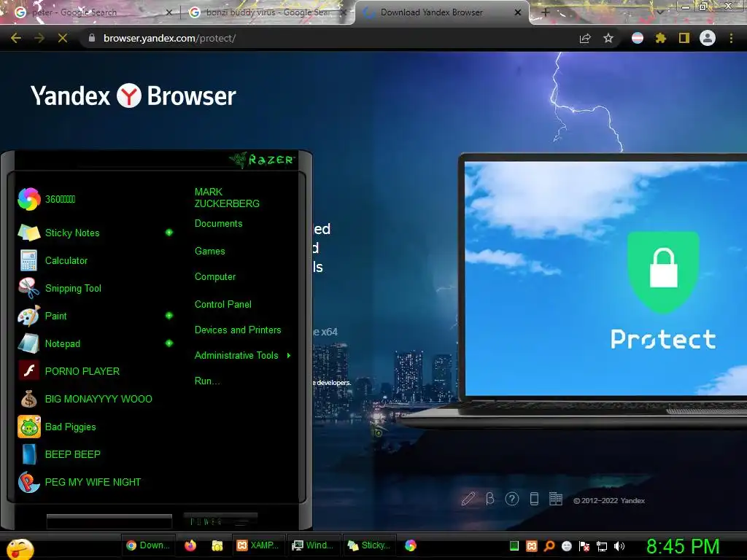
Task: Go back to previous page
Action: [16, 38]
